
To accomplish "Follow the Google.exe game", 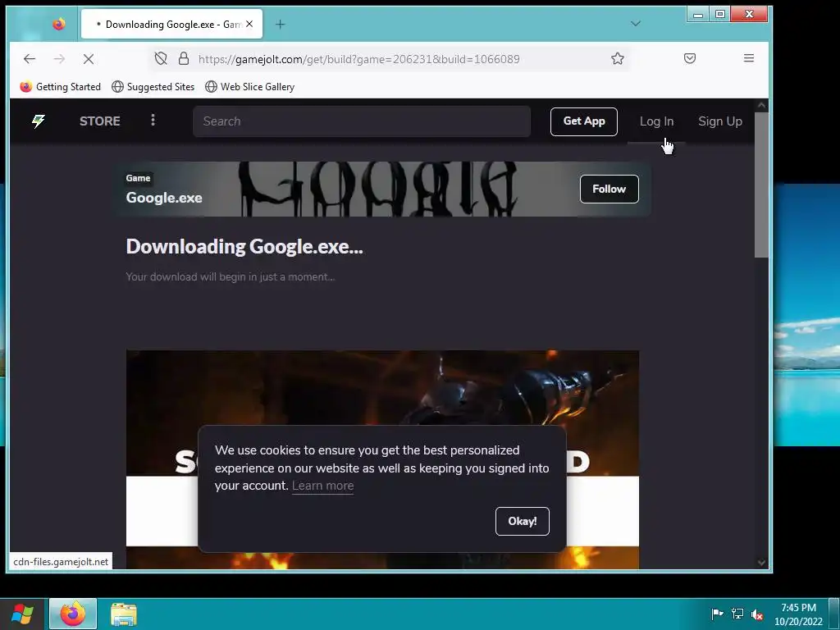I will 609,189.
